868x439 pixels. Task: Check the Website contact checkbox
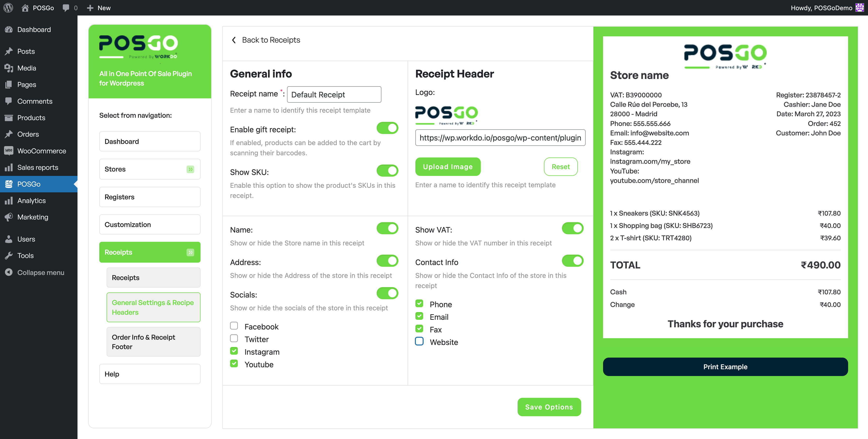click(419, 341)
